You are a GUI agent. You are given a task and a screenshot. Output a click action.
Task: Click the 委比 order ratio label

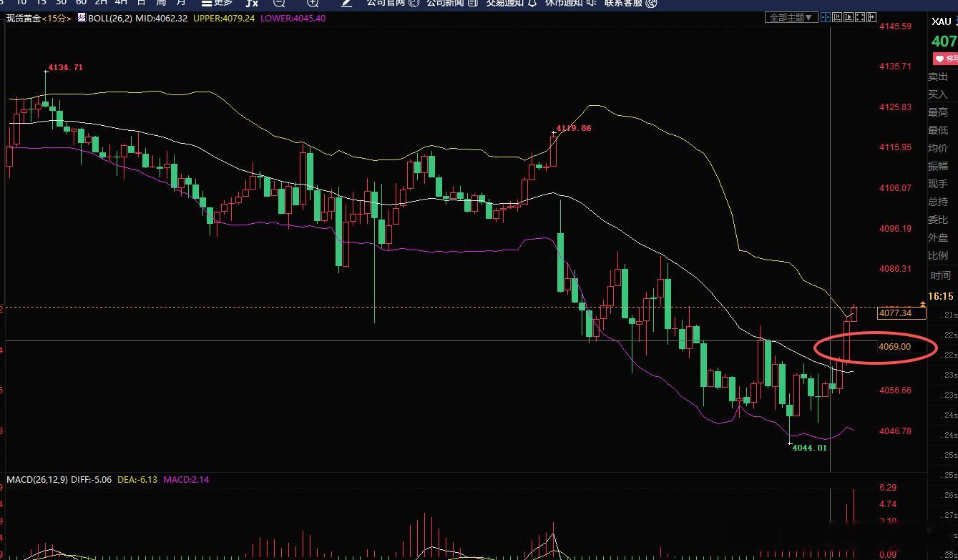point(938,220)
